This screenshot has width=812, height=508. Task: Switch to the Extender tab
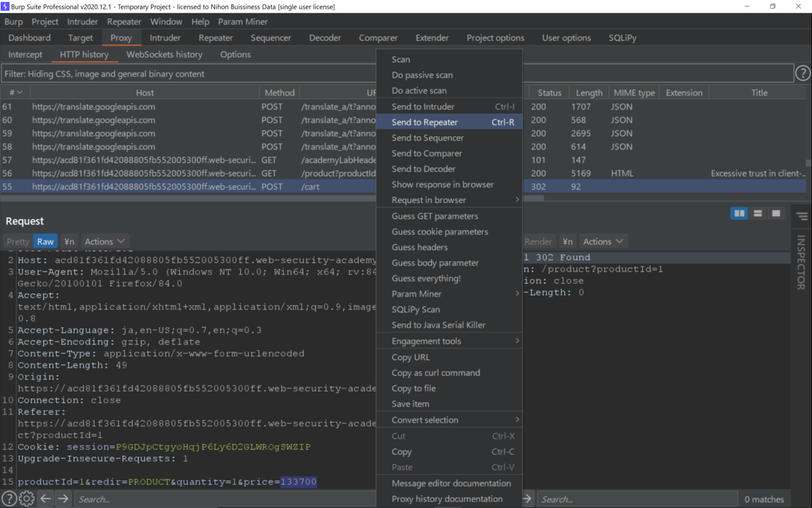coord(432,38)
